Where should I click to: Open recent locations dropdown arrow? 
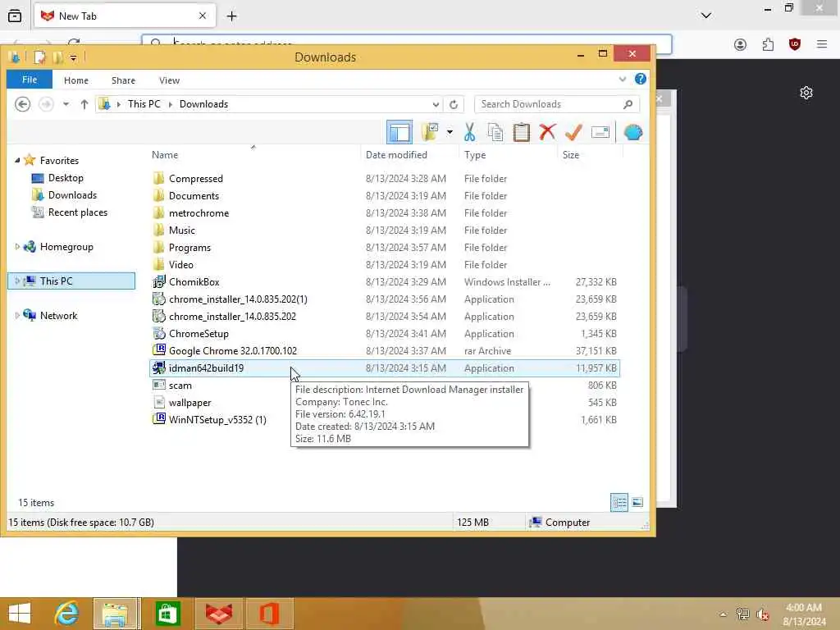[66, 104]
